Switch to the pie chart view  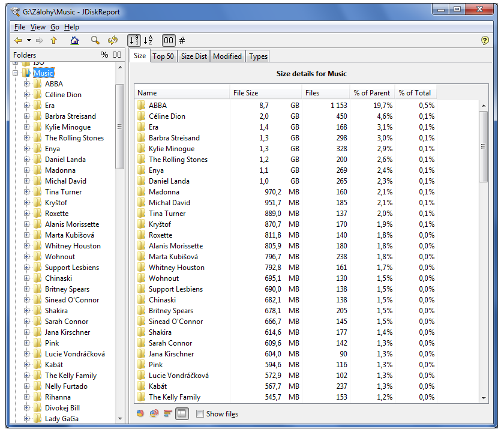[x=140, y=413]
